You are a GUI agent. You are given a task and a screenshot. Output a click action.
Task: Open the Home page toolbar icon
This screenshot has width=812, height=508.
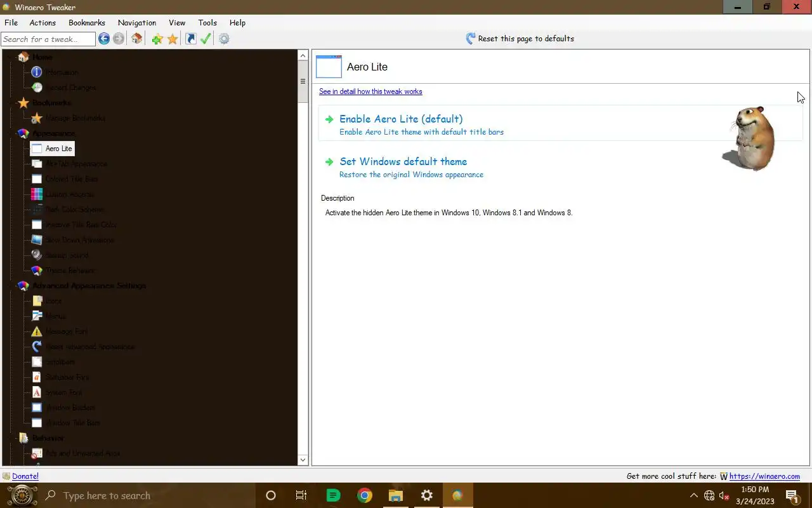(x=136, y=39)
